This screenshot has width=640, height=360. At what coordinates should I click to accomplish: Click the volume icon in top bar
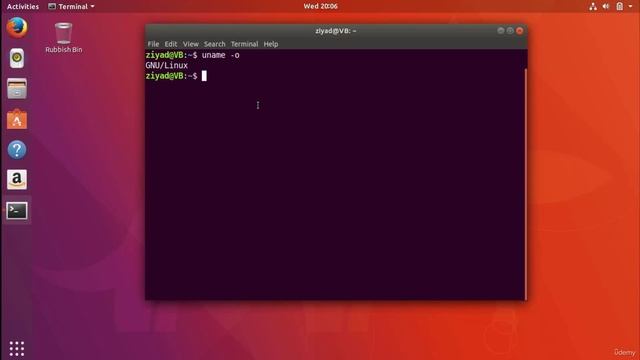pyautogui.click(x=606, y=7)
